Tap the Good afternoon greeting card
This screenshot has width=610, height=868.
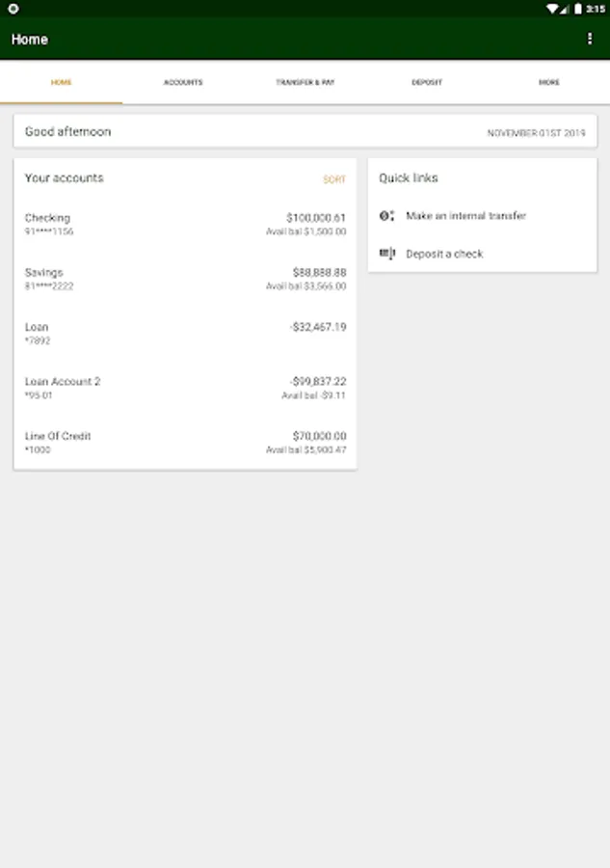coord(305,132)
